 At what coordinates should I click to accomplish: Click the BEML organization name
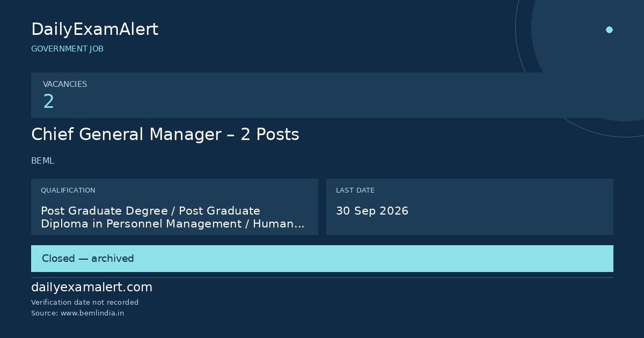[x=42, y=161]
